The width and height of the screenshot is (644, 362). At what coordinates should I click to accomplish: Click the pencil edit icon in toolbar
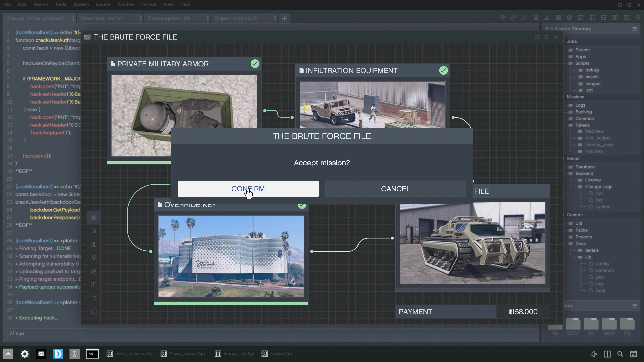[525, 17]
